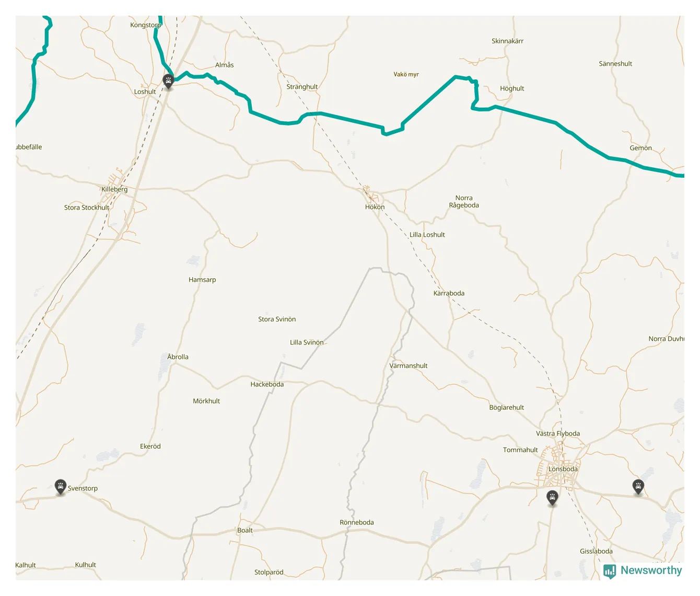Click the Vakö myr label
The width and height of the screenshot is (700, 596).
[x=406, y=74]
